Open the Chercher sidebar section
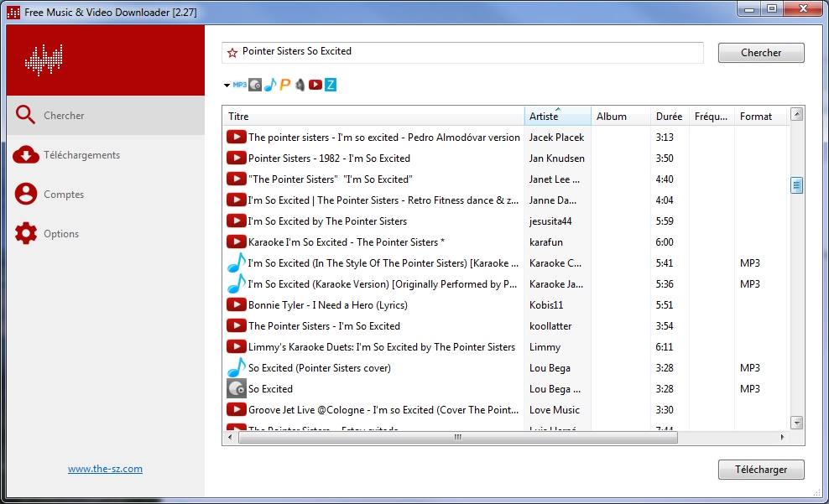The image size is (829, 504). click(105, 115)
